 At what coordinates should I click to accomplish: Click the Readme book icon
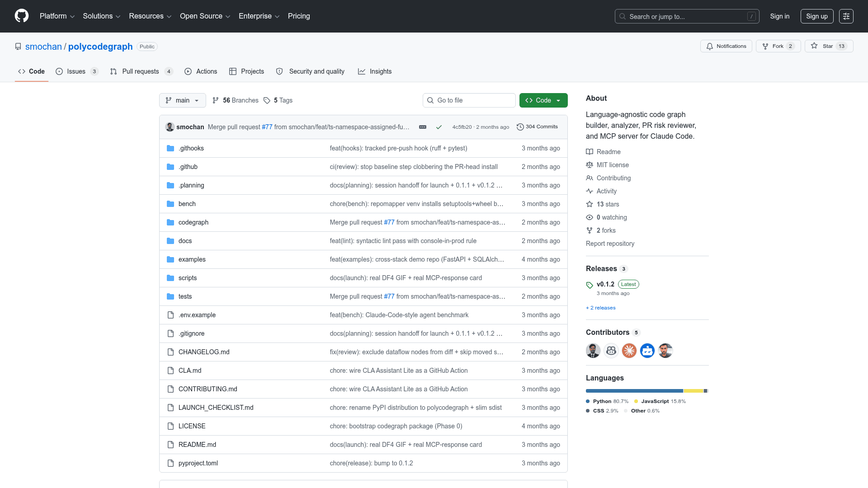point(590,152)
